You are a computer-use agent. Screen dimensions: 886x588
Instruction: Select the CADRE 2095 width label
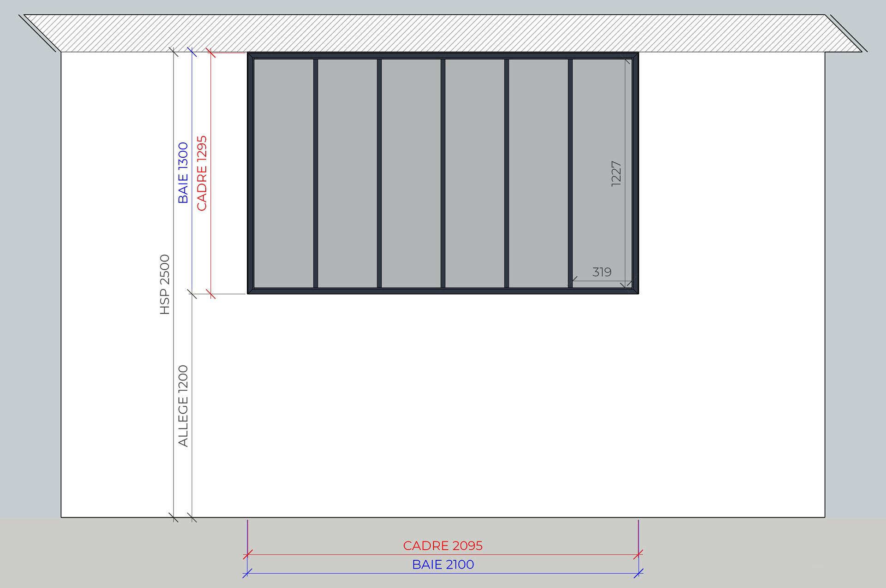coord(443,546)
